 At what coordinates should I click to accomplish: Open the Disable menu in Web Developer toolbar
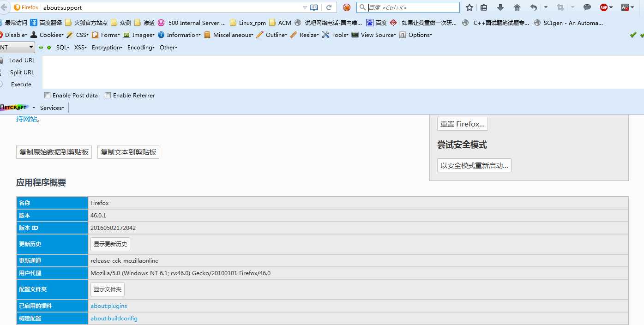(14, 35)
